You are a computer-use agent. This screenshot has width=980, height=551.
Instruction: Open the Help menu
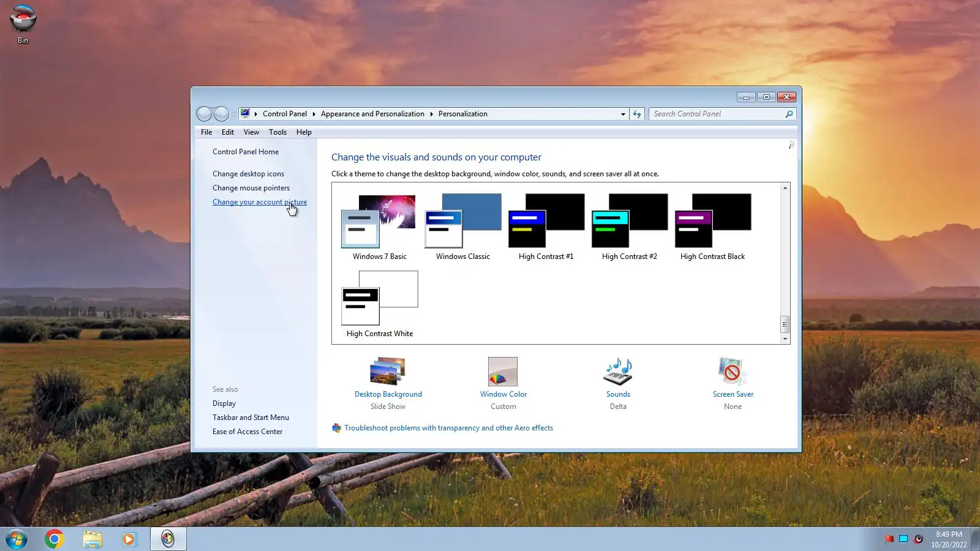click(304, 132)
